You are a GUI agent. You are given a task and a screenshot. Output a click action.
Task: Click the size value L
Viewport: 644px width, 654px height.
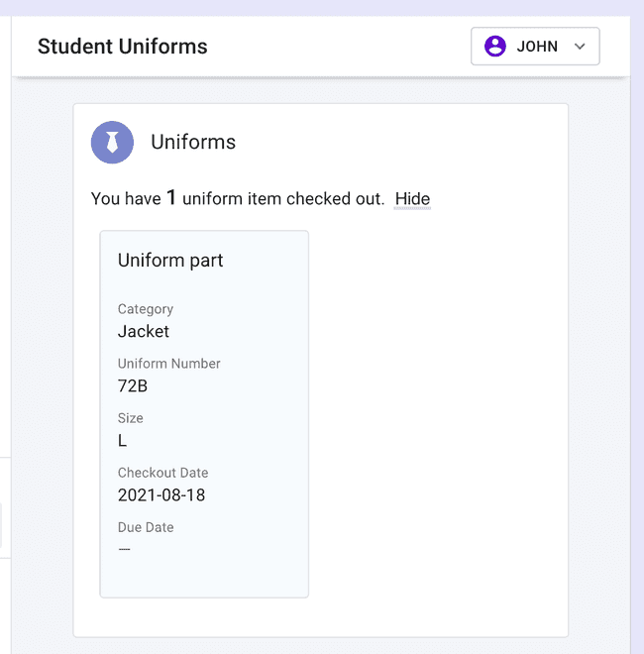[x=123, y=440]
